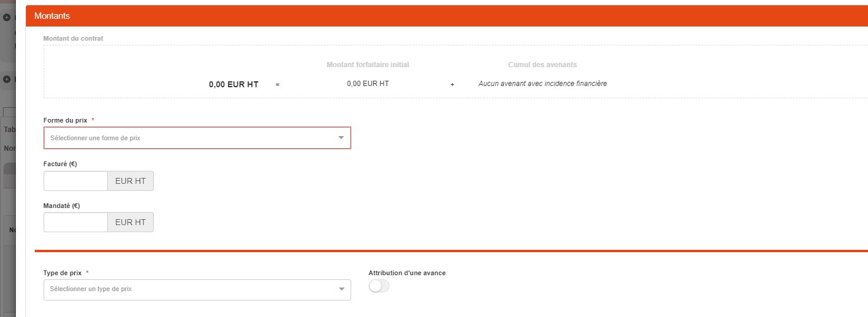This screenshot has width=868, height=317.
Task: Click the EUR HT unit next to Mandaté
Action: click(130, 222)
